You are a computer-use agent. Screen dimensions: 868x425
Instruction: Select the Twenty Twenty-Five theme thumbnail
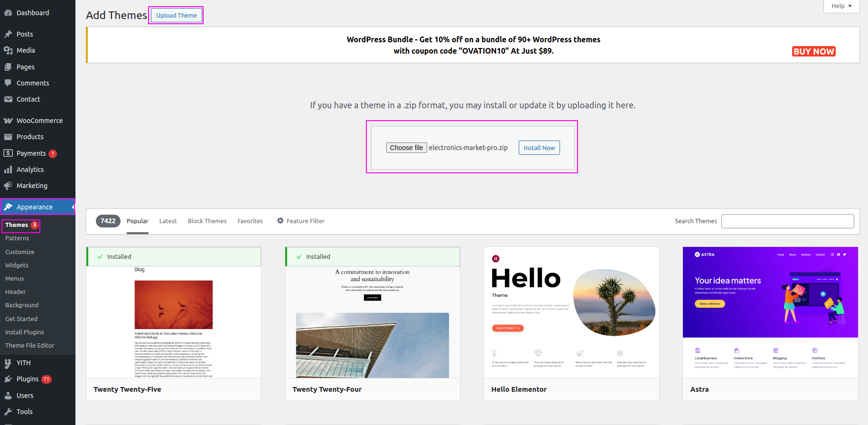click(174, 312)
